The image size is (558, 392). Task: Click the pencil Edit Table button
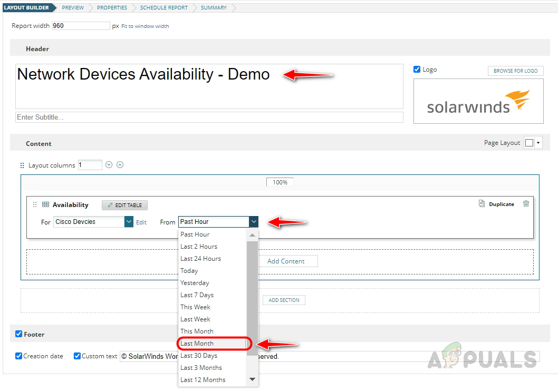pos(124,205)
